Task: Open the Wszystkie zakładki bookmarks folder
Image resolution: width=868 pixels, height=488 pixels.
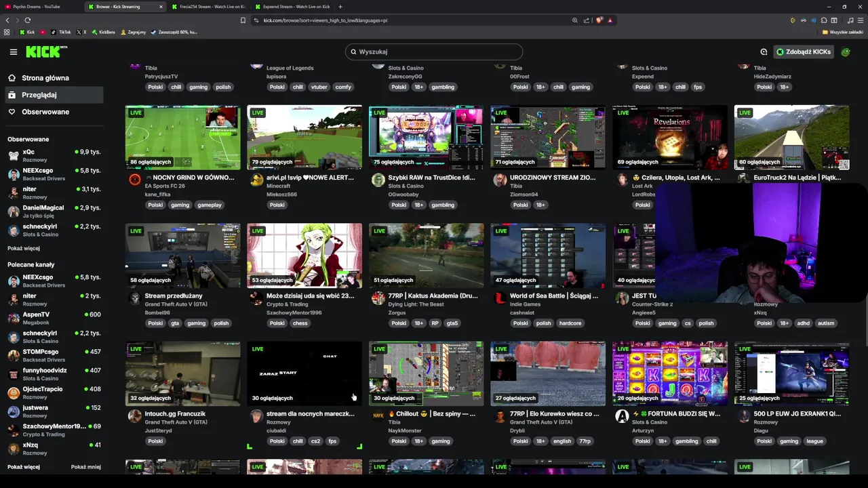Action: 842,32
